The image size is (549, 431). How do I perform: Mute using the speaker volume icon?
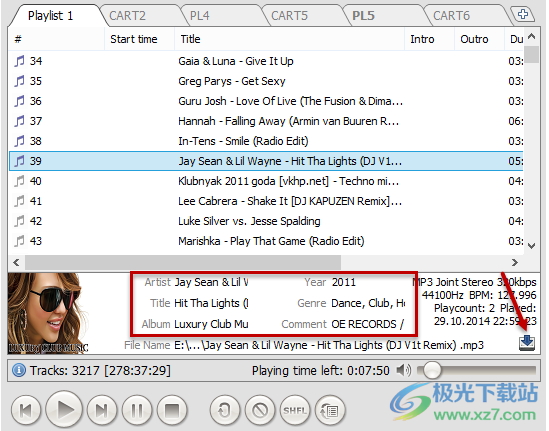403,370
